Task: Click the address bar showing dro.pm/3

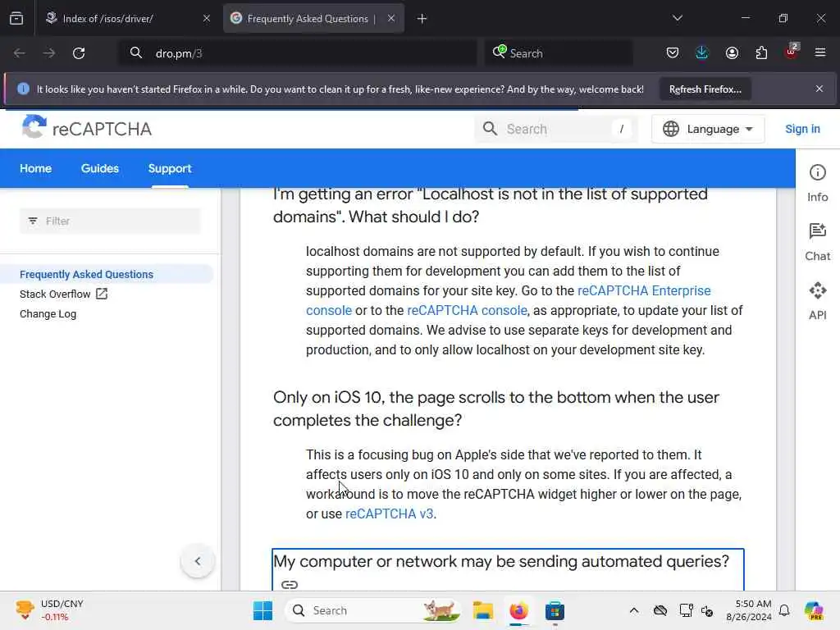Action: pos(297,53)
